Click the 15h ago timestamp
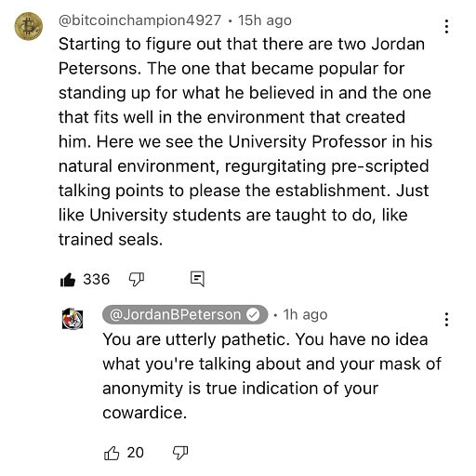476x476 pixels. [265, 20]
